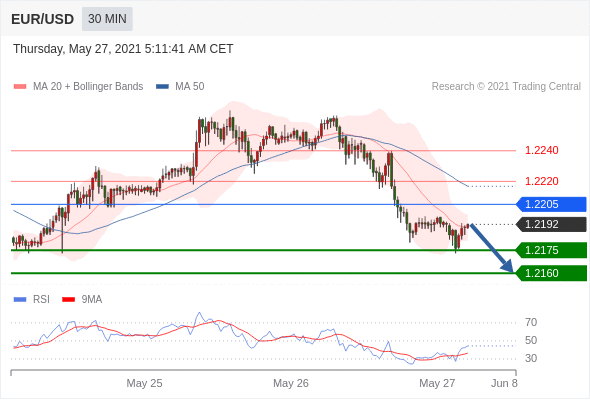Click the MA 50 legend label

[x=190, y=87]
